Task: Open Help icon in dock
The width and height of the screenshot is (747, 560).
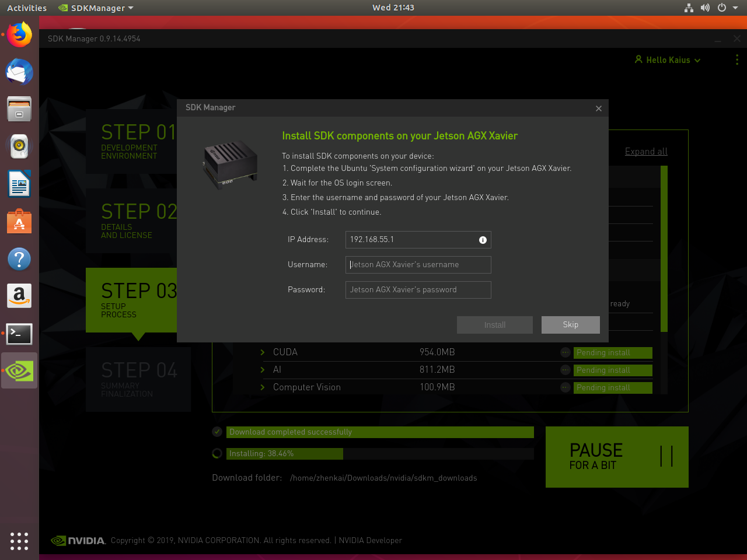Action: pyautogui.click(x=19, y=259)
